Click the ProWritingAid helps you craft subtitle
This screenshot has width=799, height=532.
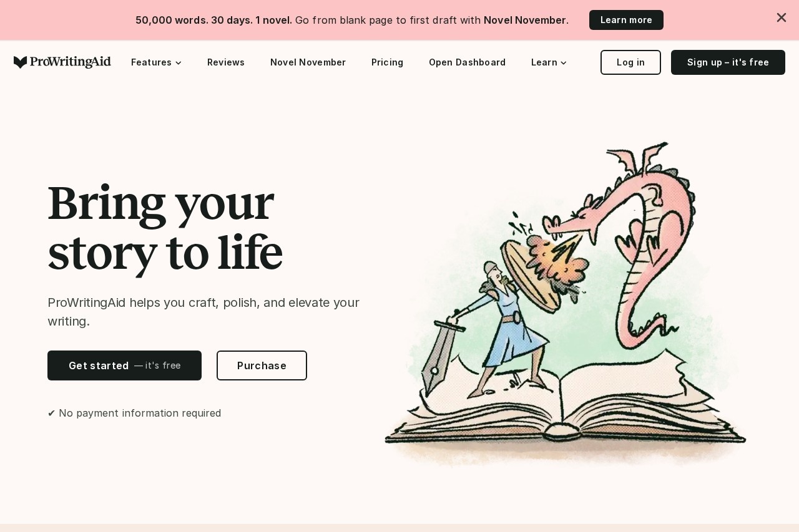point(203,312)
